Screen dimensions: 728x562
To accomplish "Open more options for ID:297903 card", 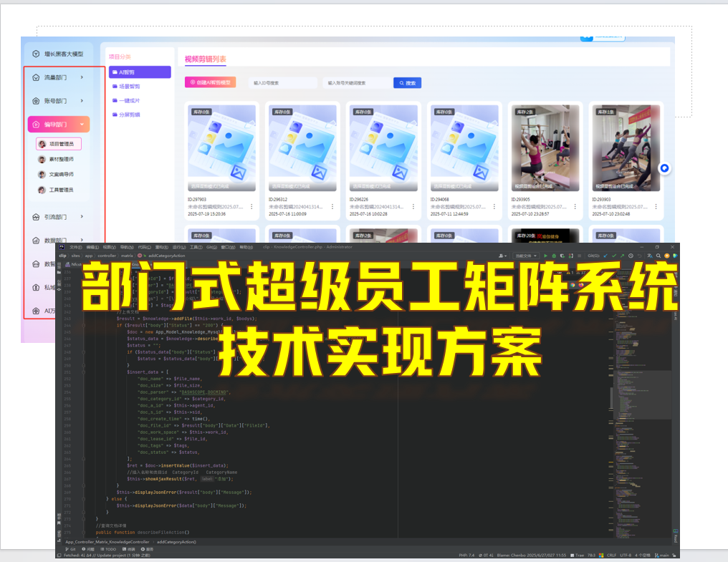I will pyautogui.click(x=252, y=206).
